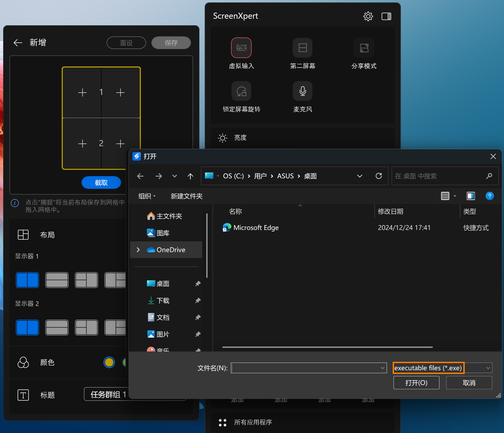This screenshot has width=504, height=433.
Task: Select two-column layout for 显示器 1
Action: pyautogui.click(x=27, y=280)
